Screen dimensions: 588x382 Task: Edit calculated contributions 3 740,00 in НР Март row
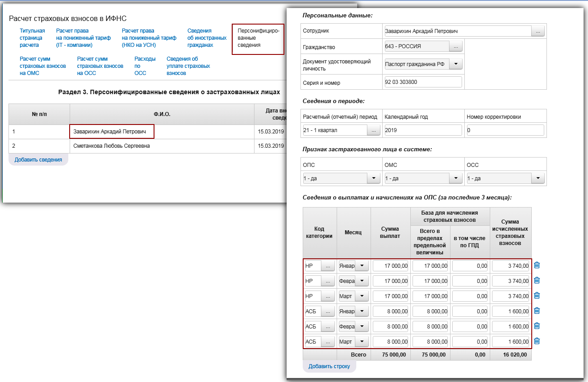tap(510, 296)
